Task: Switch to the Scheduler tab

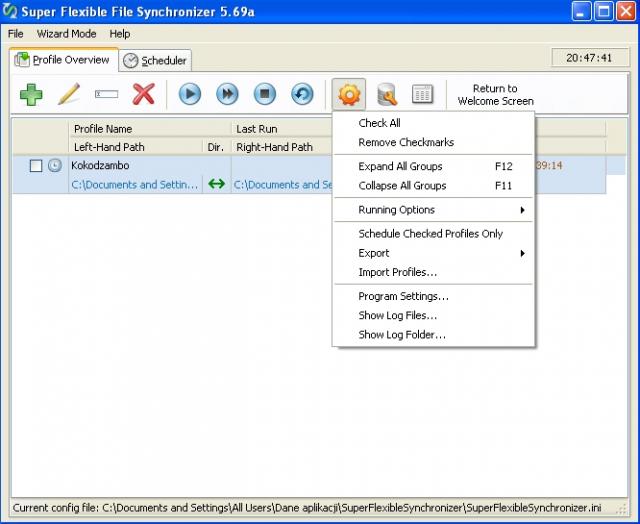Action: (x=155, y=61)
